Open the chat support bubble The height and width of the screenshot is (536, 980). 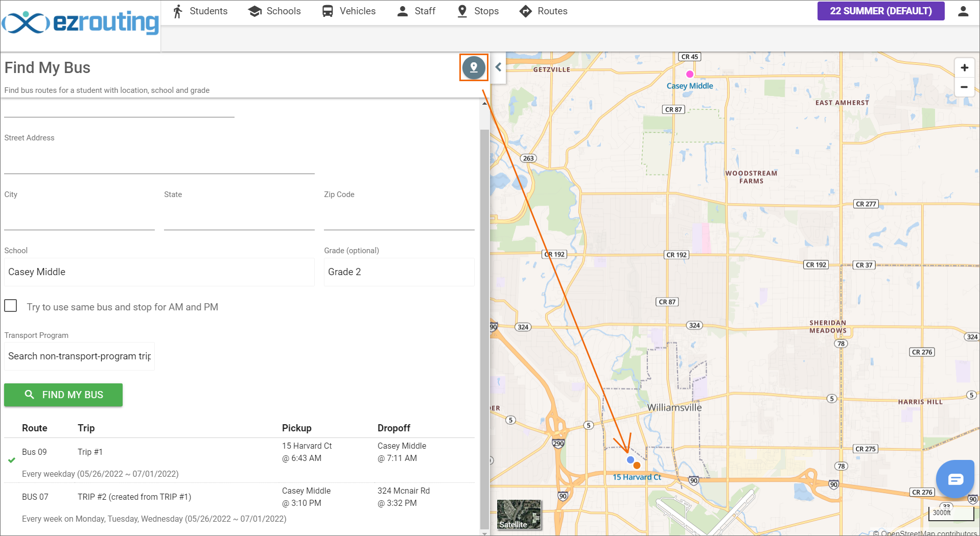(x=955, y=479)
